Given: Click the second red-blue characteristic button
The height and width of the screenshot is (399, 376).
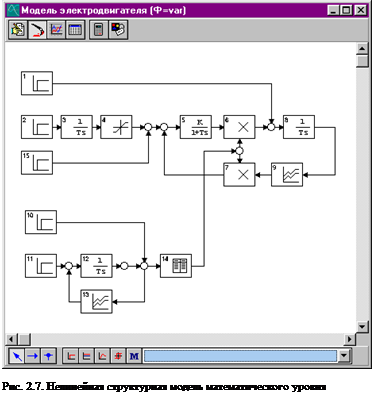Looking at the screenshot, I should click(86, 356).
